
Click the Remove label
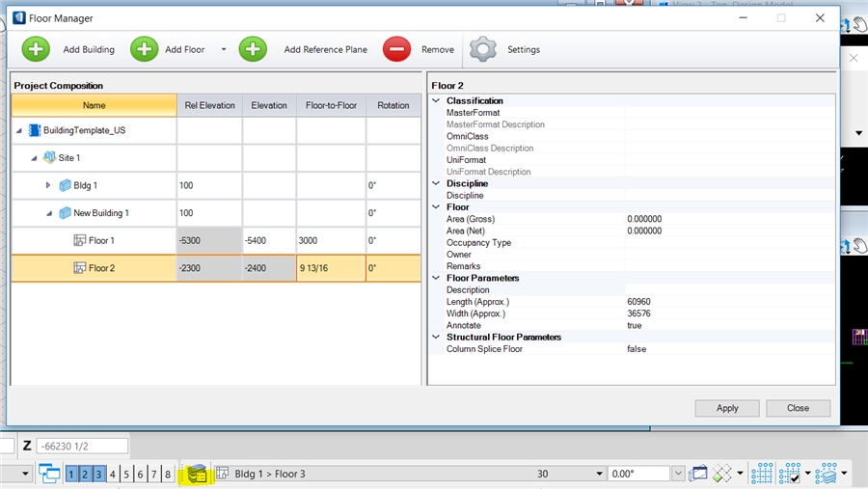click(437, 49)
